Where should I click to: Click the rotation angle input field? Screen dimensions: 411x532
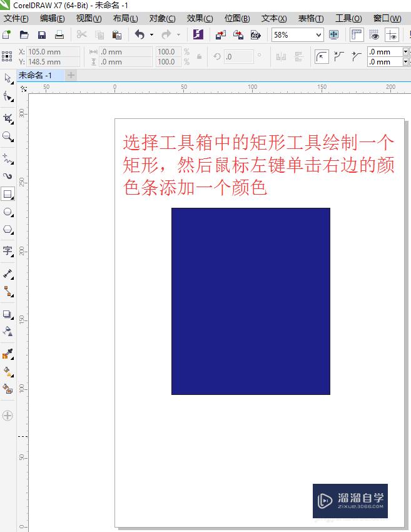[x=238, y=57]
